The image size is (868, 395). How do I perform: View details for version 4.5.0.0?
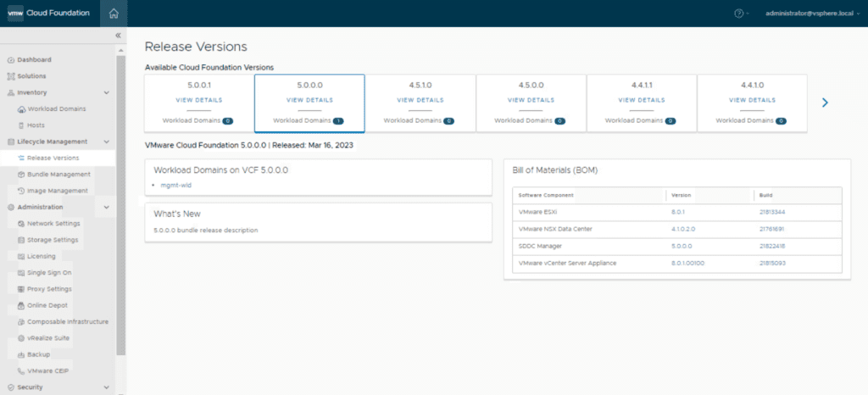[x=531, y=100]
